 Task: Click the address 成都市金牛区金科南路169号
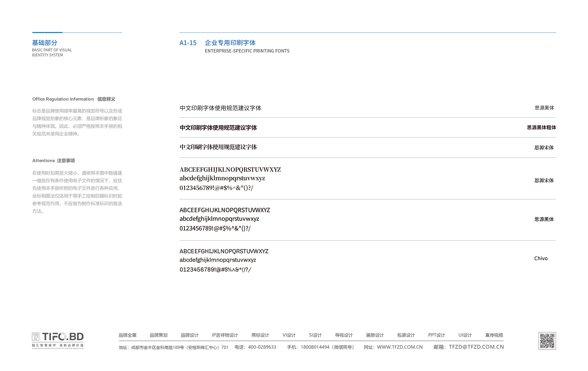[x=158, y=347]
